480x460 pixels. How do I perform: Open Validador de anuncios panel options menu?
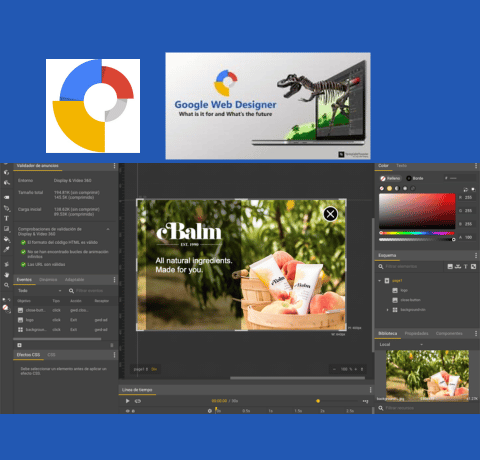(114, 166)
